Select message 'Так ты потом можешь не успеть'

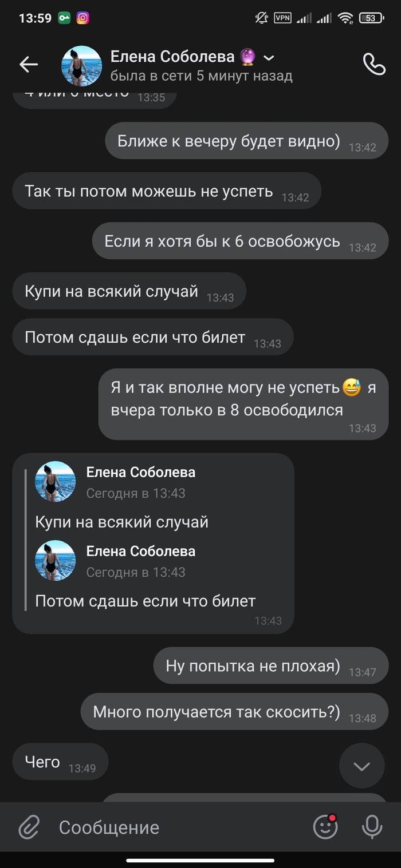[x=167, y=191]
